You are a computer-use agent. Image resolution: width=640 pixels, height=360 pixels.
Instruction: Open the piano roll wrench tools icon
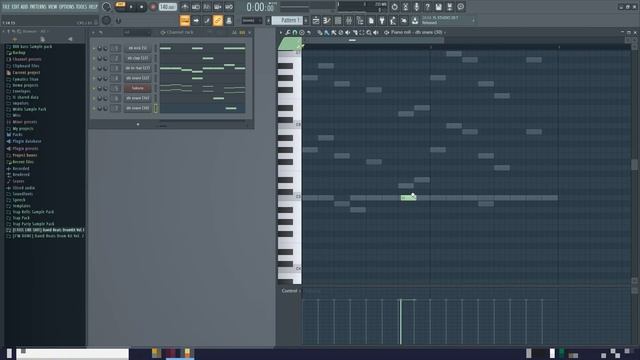click(288, 32)
